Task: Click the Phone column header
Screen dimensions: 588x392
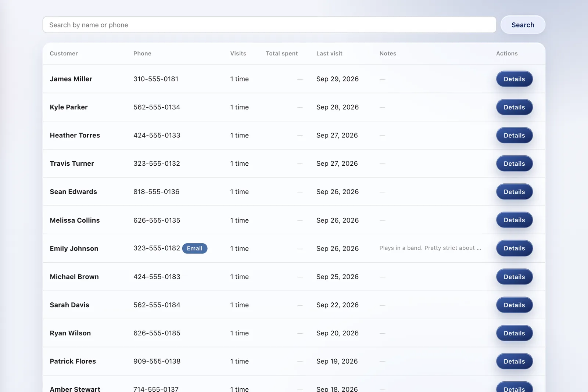Action: pyautogui.click(x=142, y=53)
